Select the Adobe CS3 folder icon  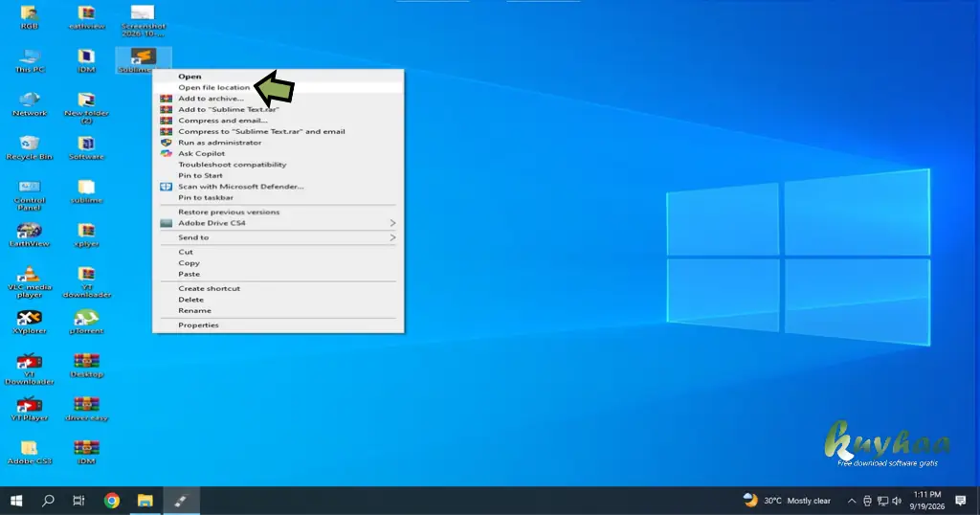30,452
